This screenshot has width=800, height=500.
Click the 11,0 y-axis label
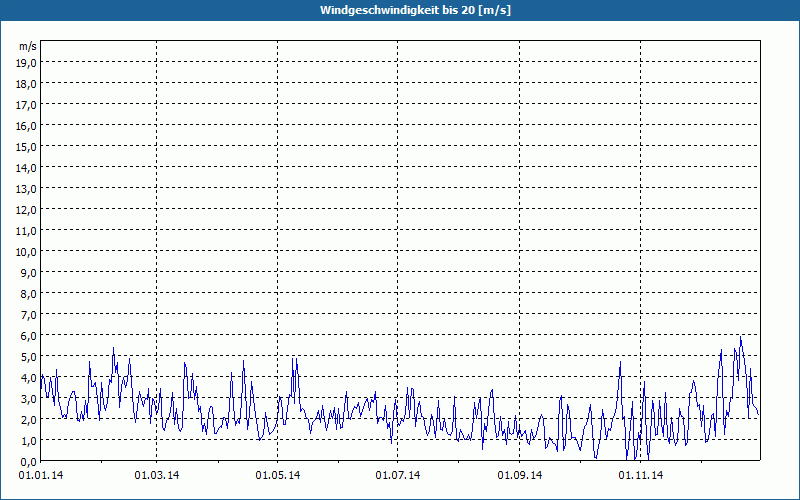pyautogui.click(x=27, y=231)
